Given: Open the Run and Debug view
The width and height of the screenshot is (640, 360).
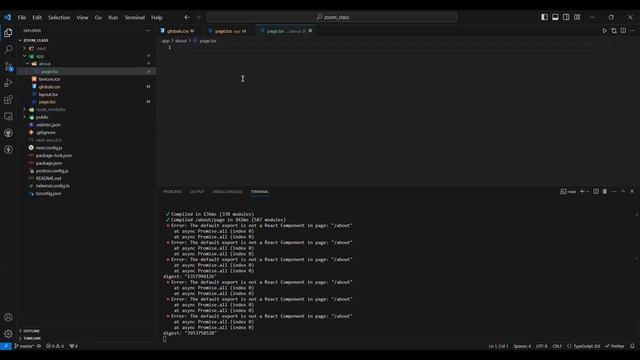Looking at the screenshot, I should 8,83.
